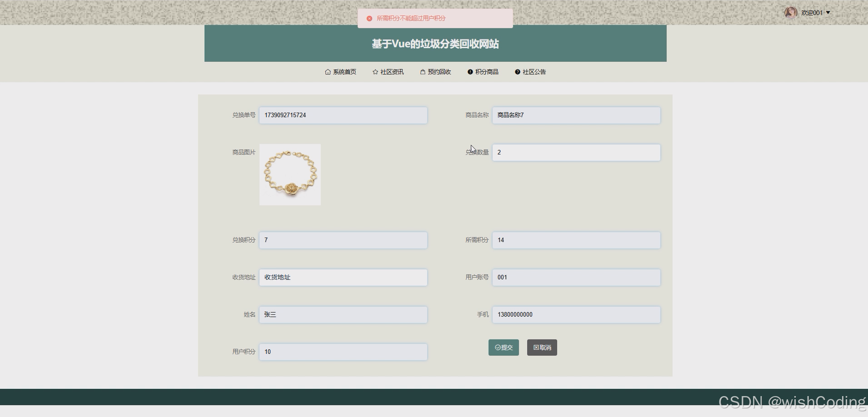Open the 积分商品 navigation menu
Screen dimensions: 868x417
486,72
